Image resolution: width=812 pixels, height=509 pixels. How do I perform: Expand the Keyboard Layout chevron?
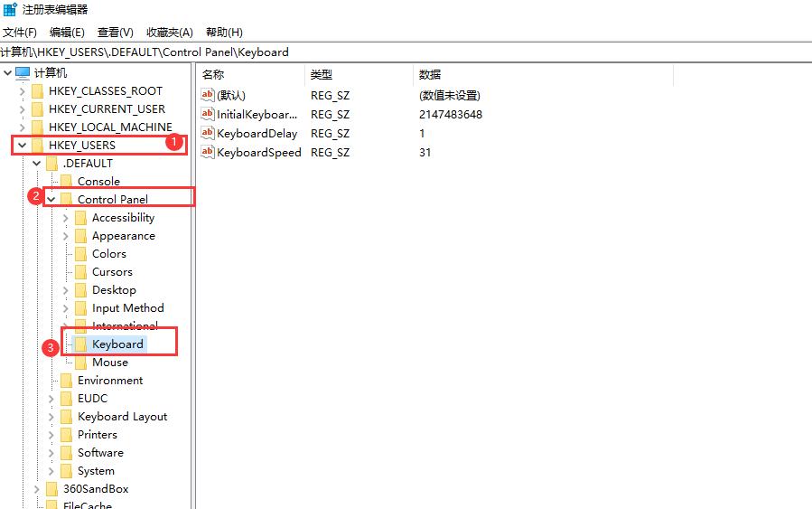click(51, 418)
